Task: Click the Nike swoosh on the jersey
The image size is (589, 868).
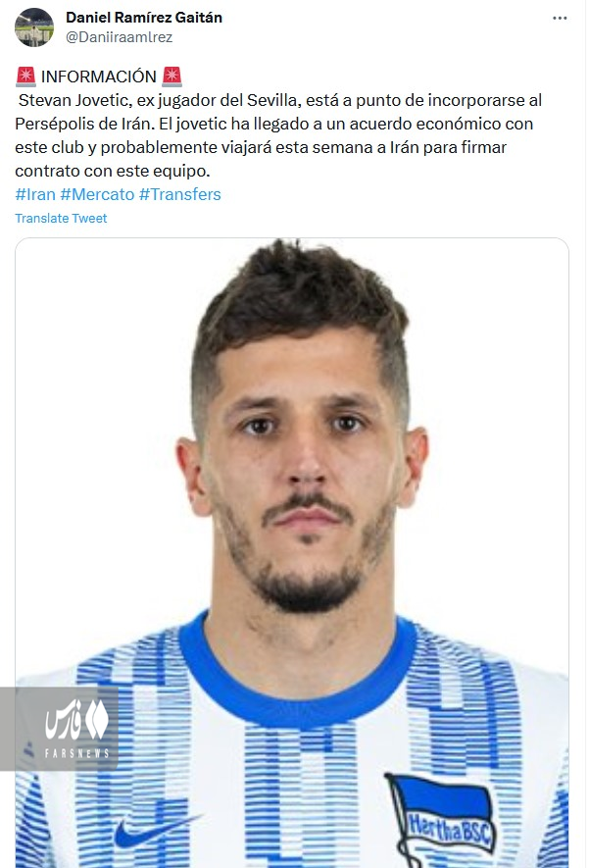Action: point(156,829)
